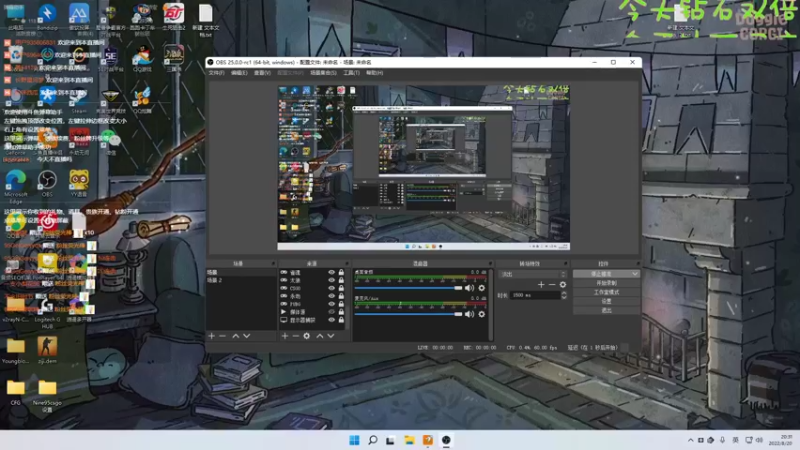Click the Audio Mixer vertical scrollbar
This screenshot has height=450, width=800.
coord(490,305)
